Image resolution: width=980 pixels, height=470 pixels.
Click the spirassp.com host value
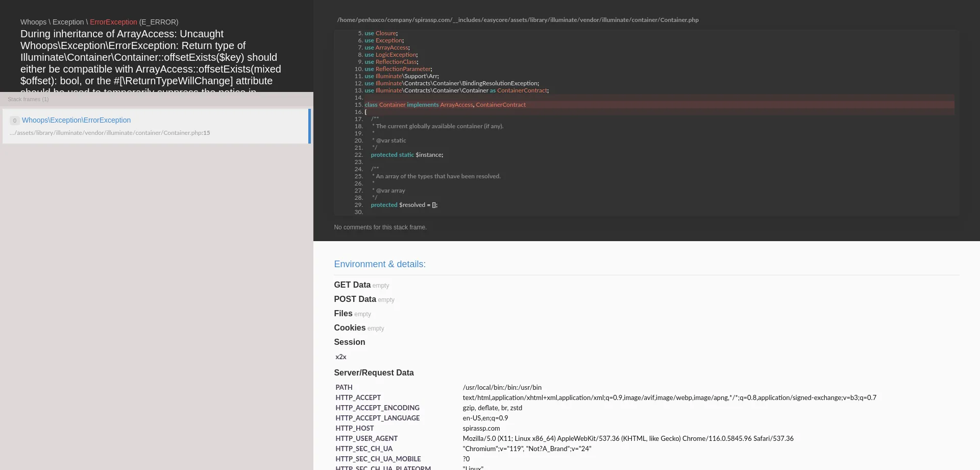pos(481,429)
